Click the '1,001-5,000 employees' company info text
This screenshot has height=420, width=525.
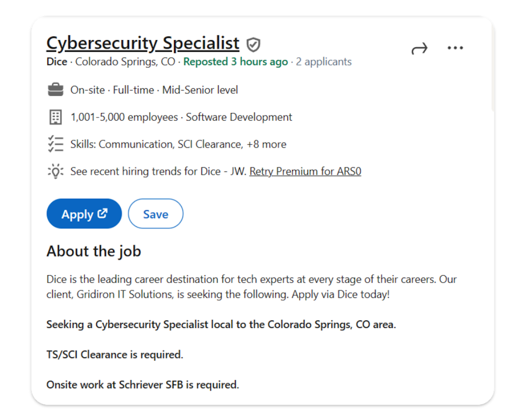point(124,117)
